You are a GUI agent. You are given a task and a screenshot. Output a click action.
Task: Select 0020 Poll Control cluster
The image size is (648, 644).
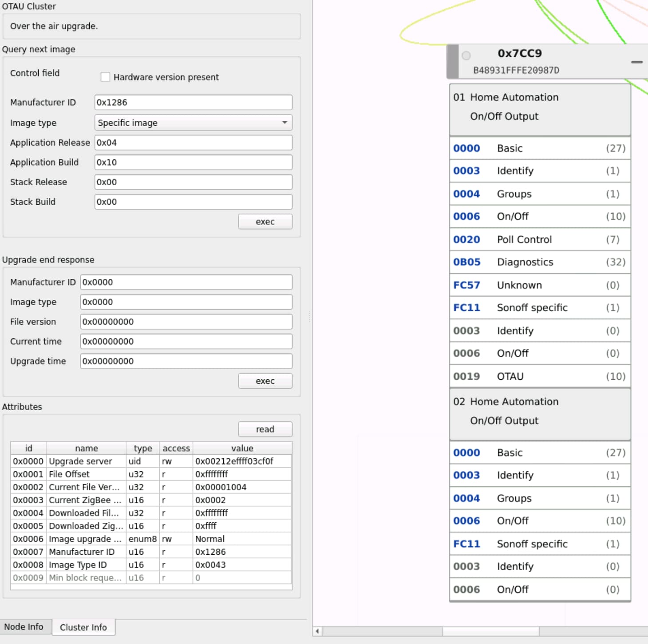[539, 239]
